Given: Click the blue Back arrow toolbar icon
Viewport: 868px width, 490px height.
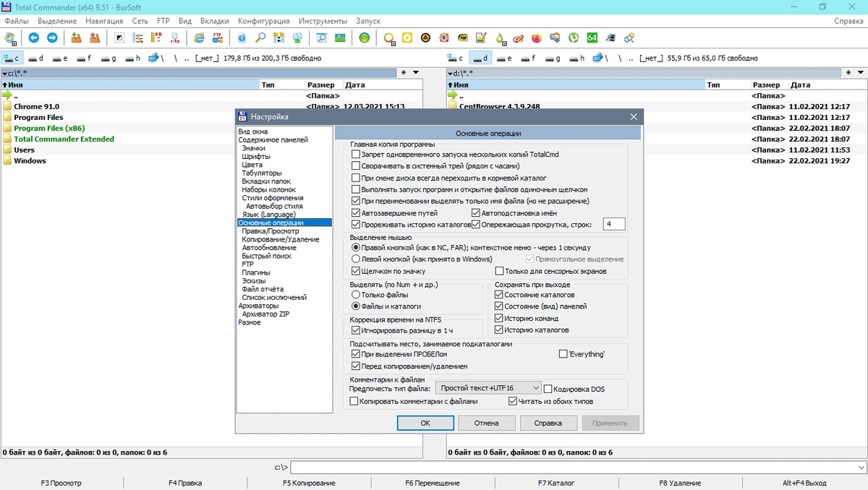Looking at the screenshot, I should tap(33, 38).
